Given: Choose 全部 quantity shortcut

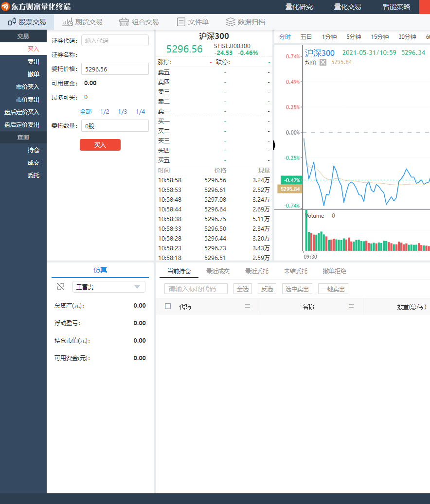Looking at the screenshot, I should coord(86,111).
